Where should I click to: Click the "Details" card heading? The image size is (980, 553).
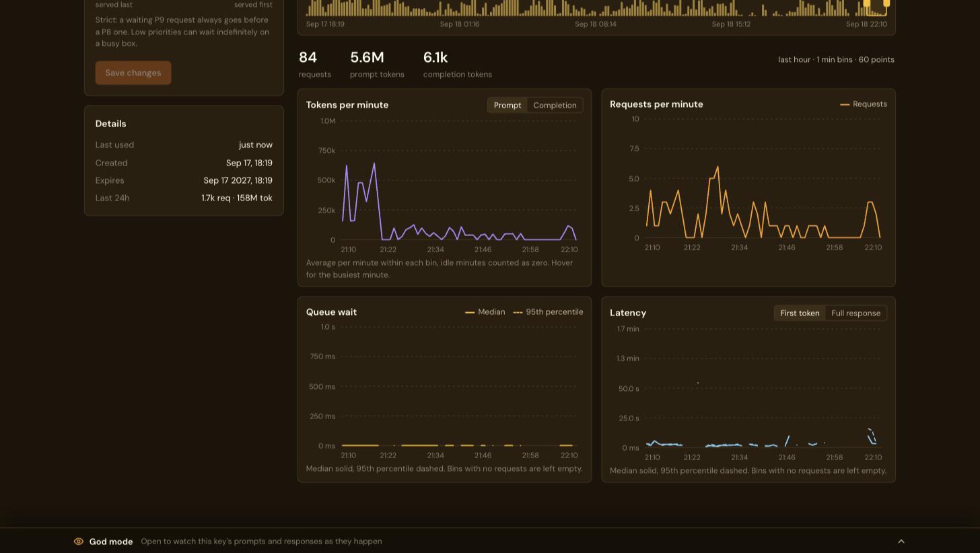point(111,124)
